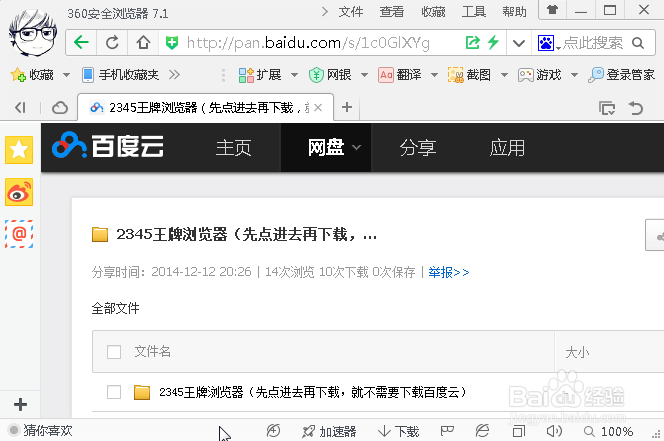The image size is (664, 441).
Task: Open the 查看 menu
Action: pyautogui.click(x=391, y=12)
